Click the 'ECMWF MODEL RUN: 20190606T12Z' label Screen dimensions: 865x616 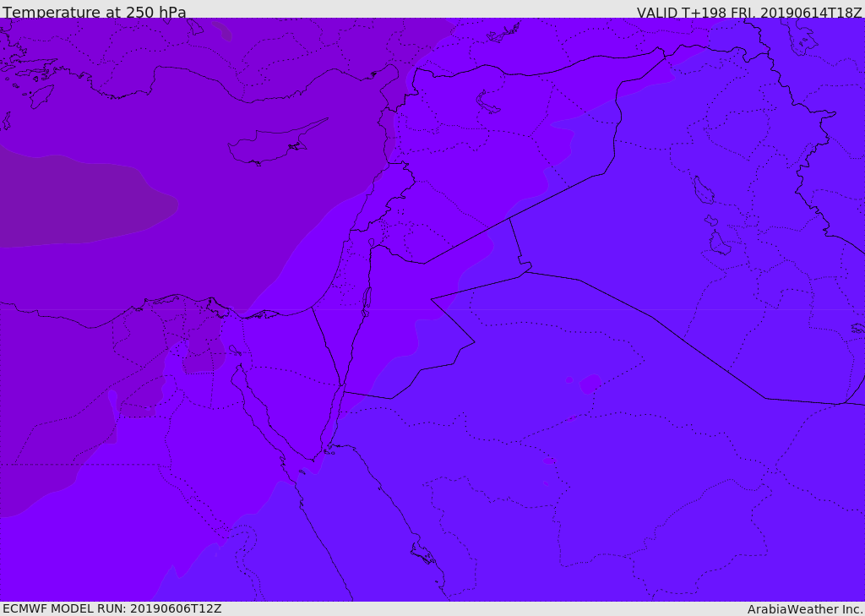(112, 609)
